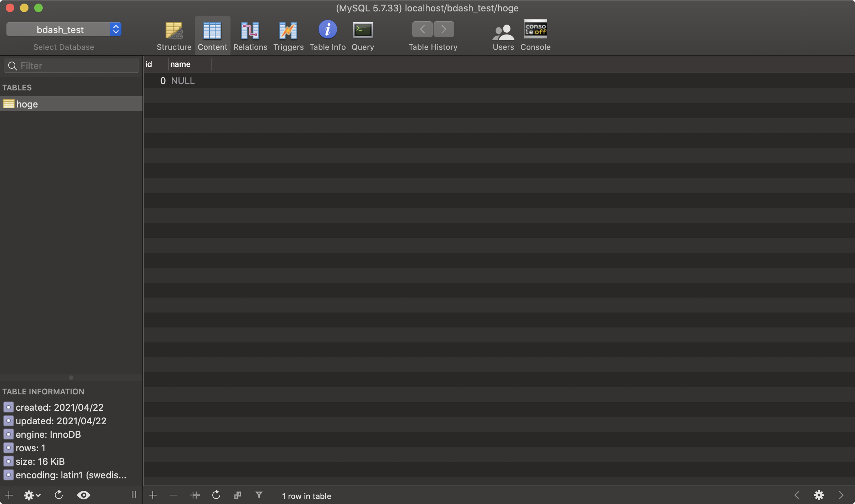Duplicate the selected row
Viewport: 855px width, 504px height.
click(x=195, y=495)
